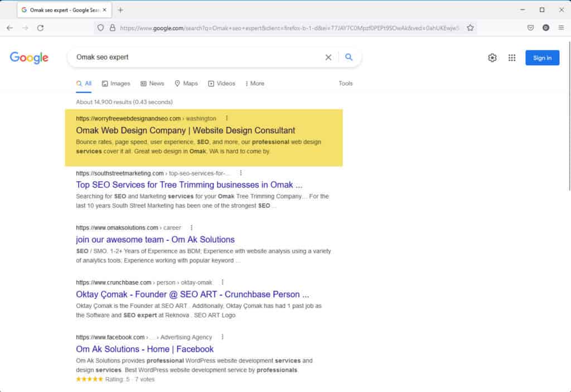Image resolution: width=571 pixels, height=392 pixels.
Task: Switch to the Videos tab
Action: tap(221, 84)
